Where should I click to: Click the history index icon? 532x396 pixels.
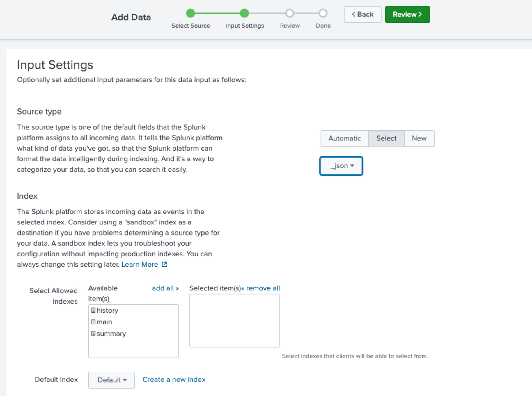[93, 310]
